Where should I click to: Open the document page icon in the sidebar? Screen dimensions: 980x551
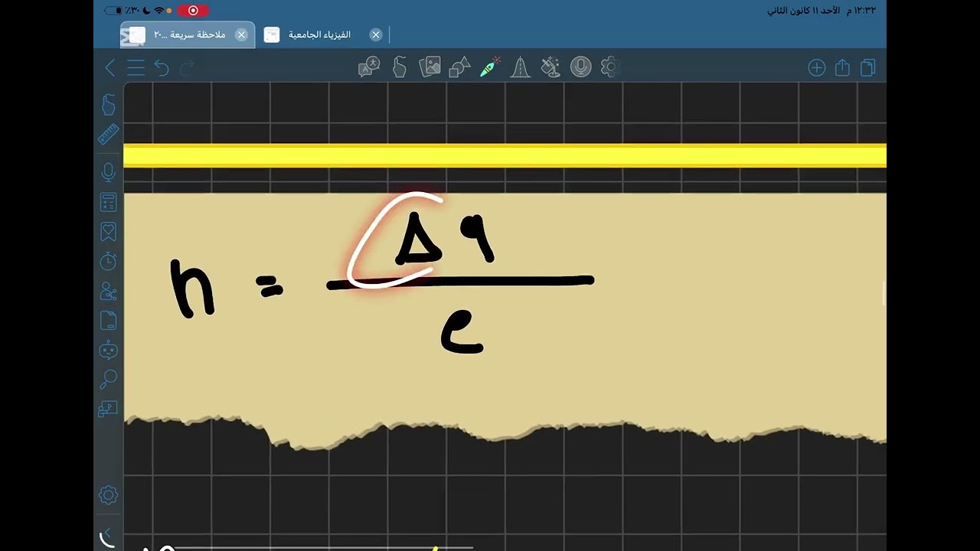pos(108,321)
